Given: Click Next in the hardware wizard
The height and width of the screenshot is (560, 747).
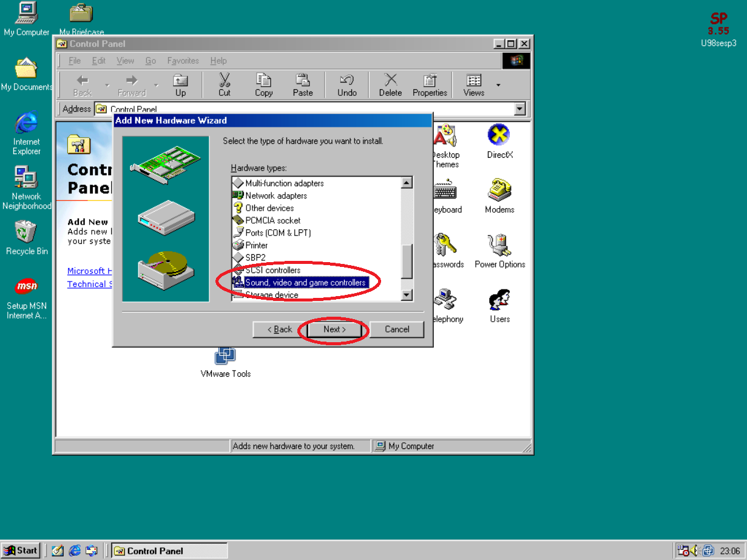Looking at the screenshot, I should [334, 329].
